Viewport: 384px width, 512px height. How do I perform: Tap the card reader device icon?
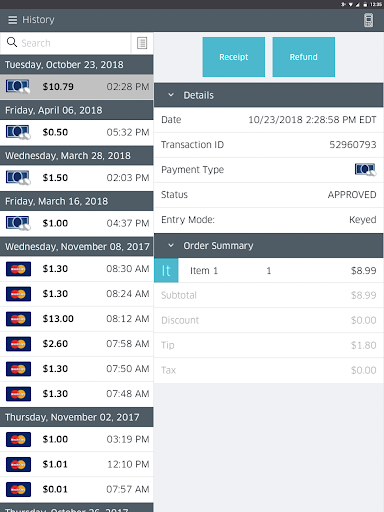pos(368,20)
